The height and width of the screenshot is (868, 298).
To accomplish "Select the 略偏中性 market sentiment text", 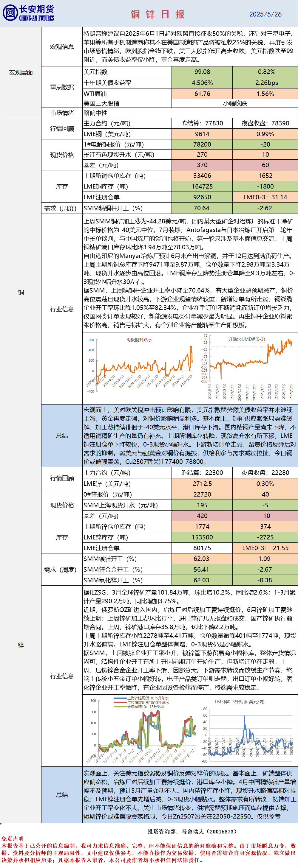I will (x=95, y=113).
